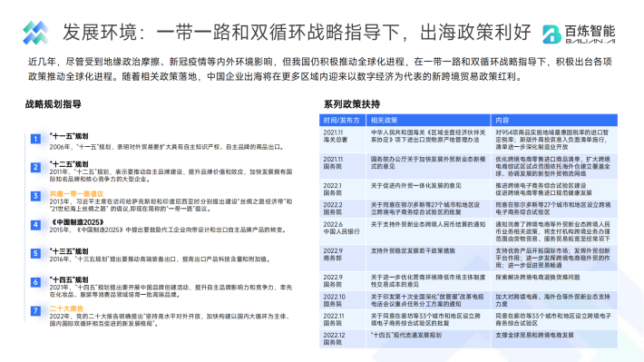Click the 时间/发布方 column header

click(342, 120)
